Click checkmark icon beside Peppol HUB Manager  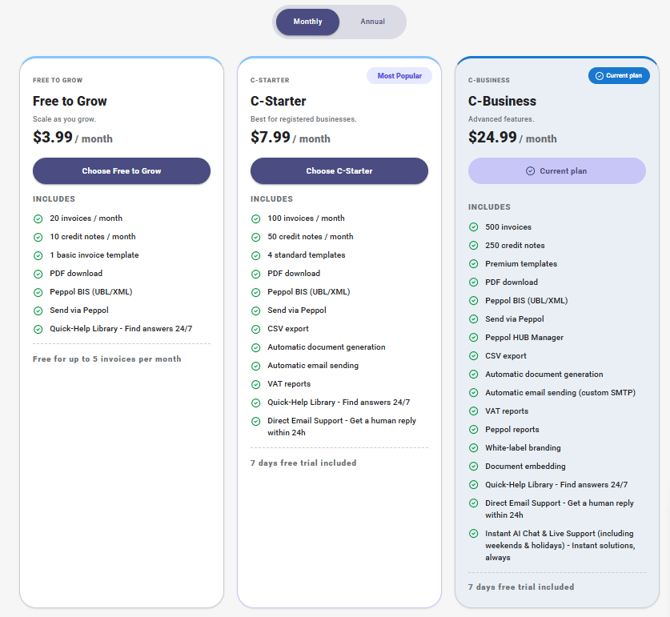tap(474, 337)
